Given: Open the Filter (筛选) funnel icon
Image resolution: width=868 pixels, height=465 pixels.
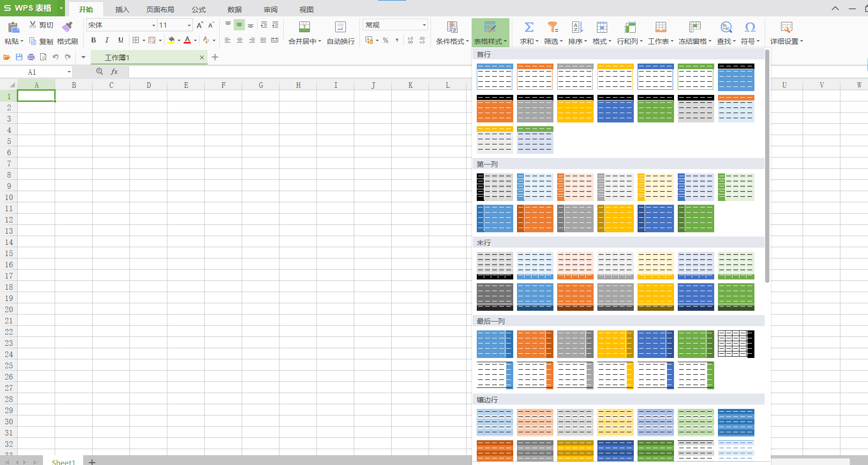Looking at the screenshot, I should (x=553, y=28).
